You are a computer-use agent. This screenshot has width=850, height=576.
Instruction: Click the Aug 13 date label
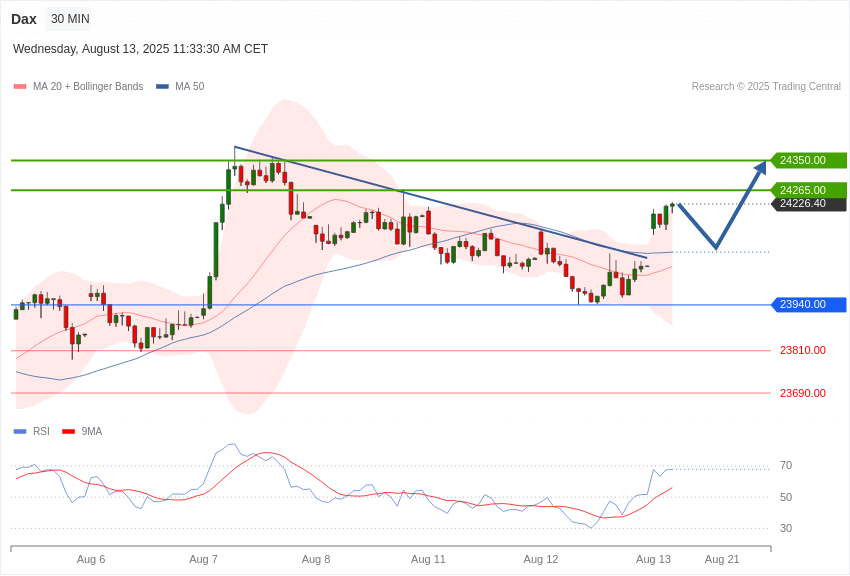[x=653, y=560]
